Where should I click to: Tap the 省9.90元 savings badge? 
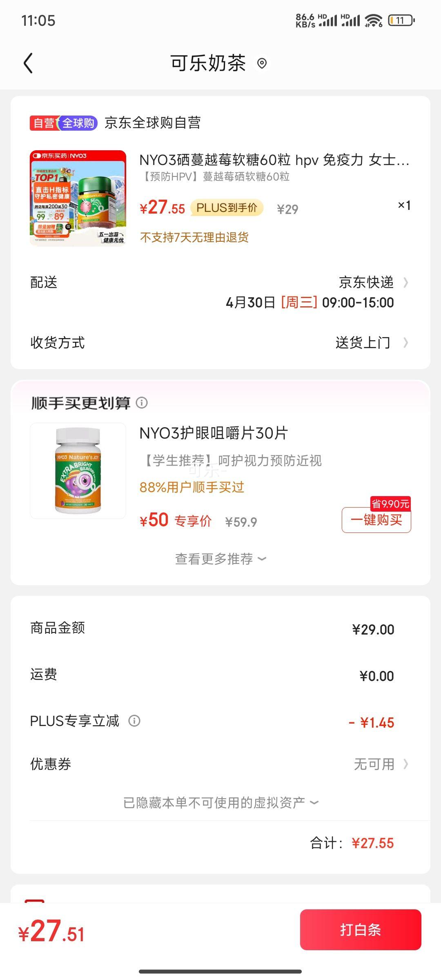coord(390,503)
